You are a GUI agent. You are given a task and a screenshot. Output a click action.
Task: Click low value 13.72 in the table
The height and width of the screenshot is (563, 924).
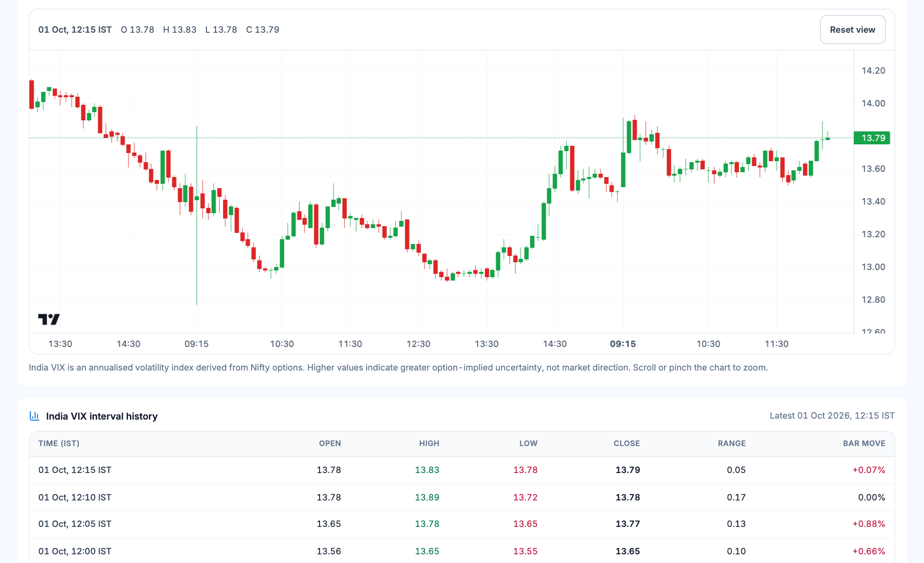pos(525,497)
